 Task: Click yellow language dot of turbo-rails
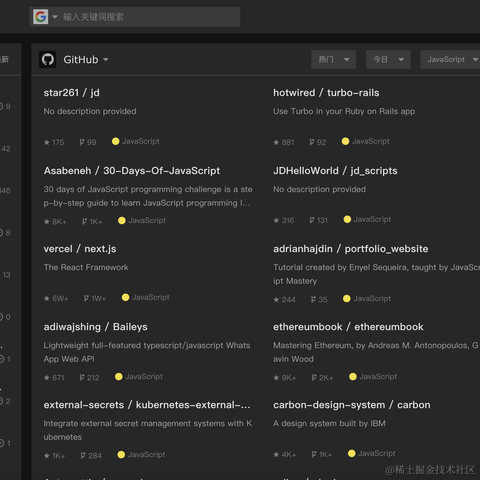(x=345, y=141)
